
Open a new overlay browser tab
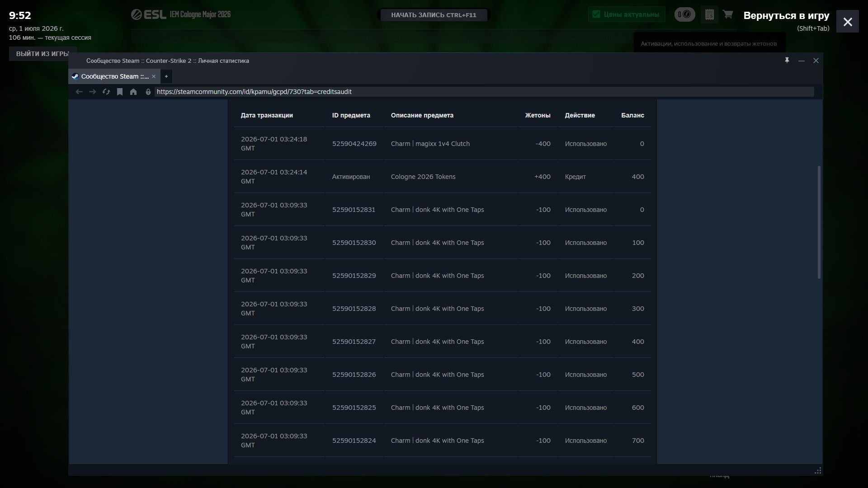(x=166, y=76)
